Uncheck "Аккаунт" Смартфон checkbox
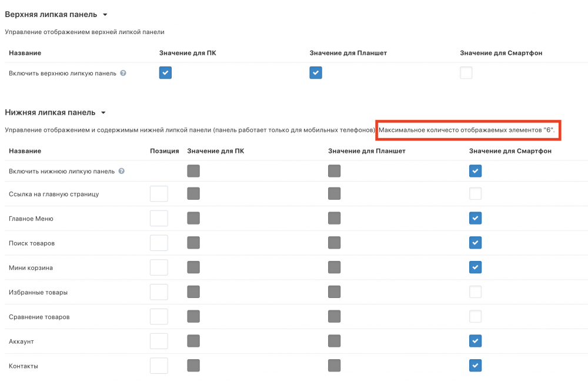588x385 pixels. [476, 341]
